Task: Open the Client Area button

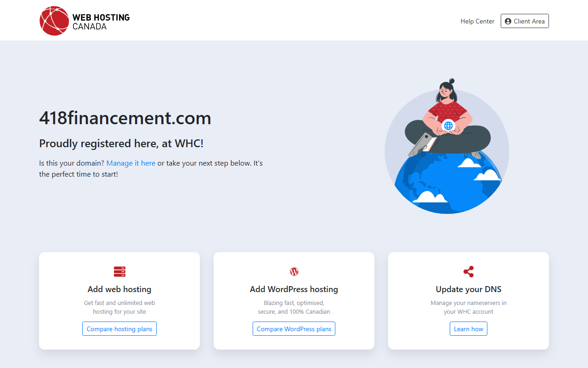Action: click(525, 21)
